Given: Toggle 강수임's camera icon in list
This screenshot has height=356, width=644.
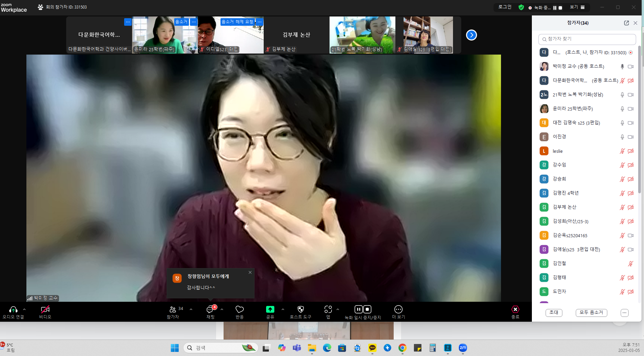Looking at the screenshot, I should tap(631, 165).
